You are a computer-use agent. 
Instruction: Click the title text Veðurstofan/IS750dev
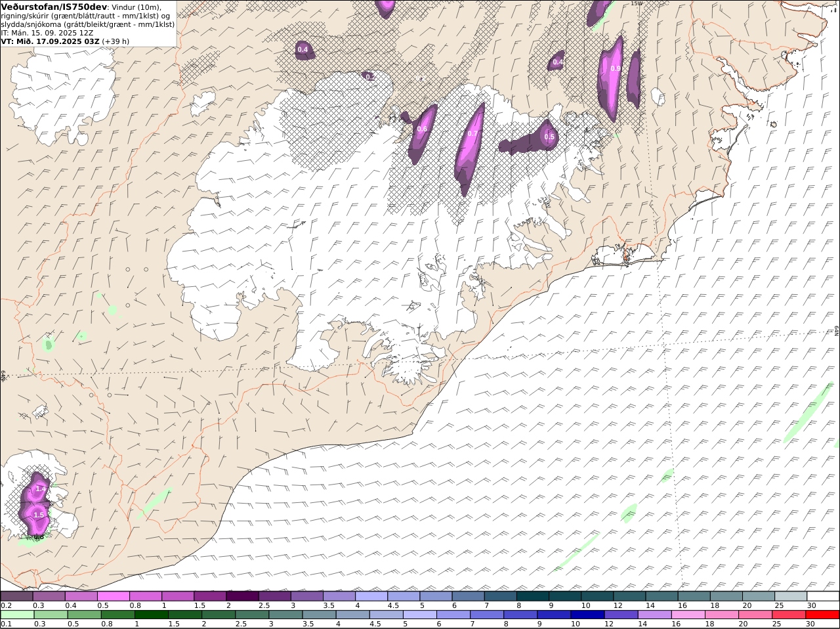[54, 7]
